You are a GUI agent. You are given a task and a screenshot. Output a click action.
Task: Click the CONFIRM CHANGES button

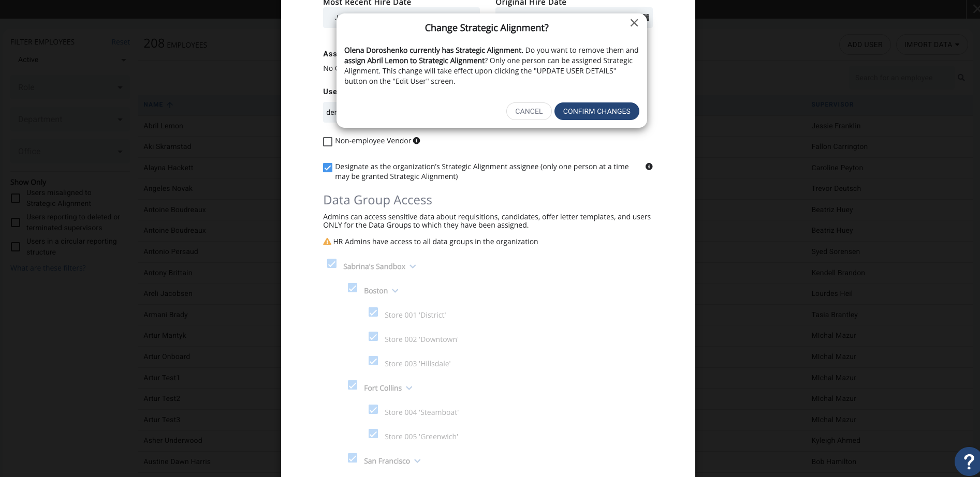point(597,111)
